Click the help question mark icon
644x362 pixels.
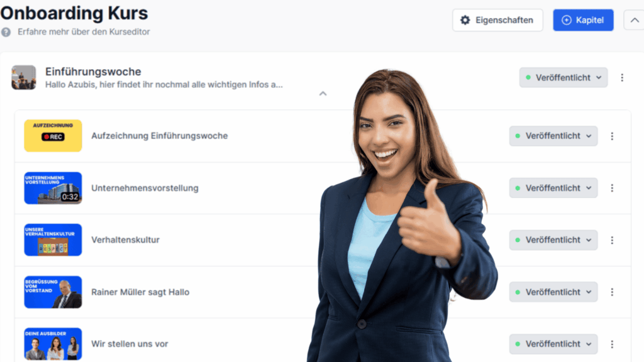(x=6, y=32)
